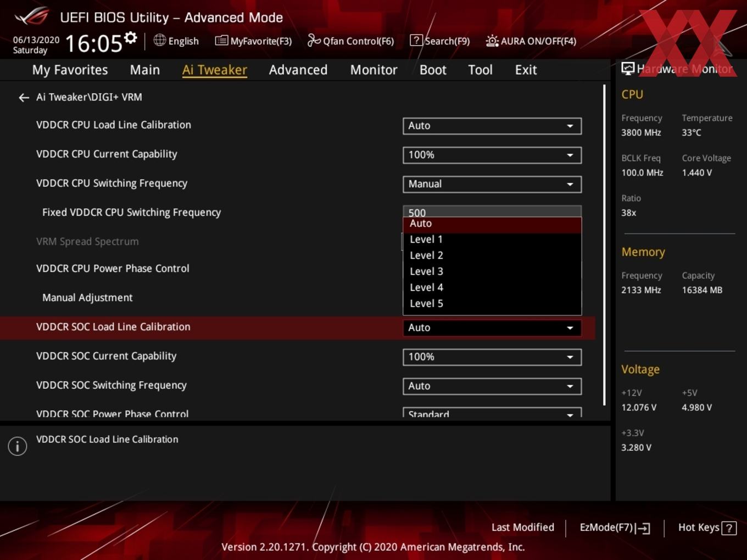This screenshot has width=747, height=560.
Task: Click the Hardware Monitor screen icon
Action: (628, 69)
